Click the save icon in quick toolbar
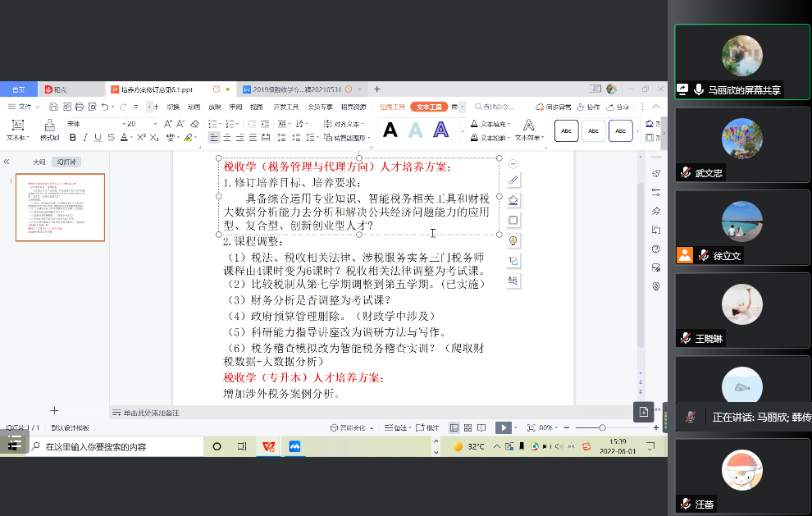 tap(52, 107)
